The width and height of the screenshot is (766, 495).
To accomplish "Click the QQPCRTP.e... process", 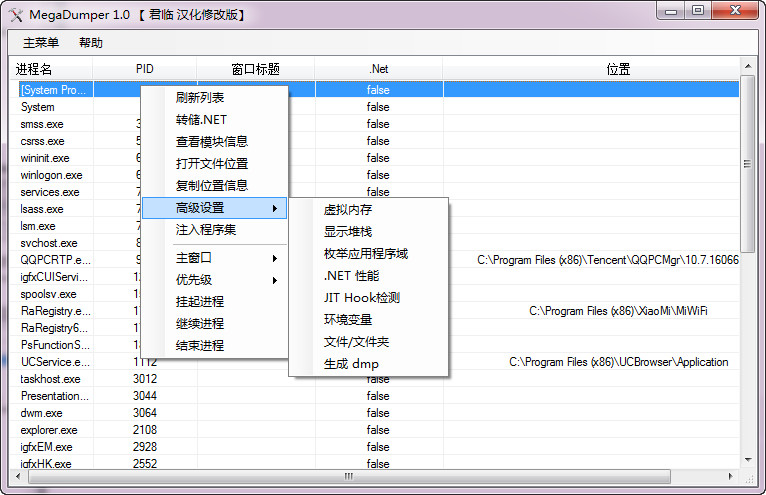I will click(x=56, y=260).
